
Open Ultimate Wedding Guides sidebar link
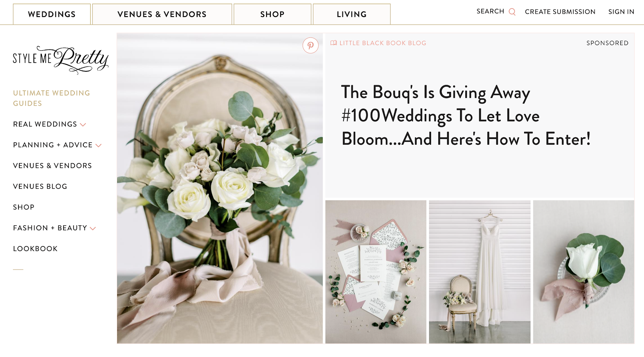point(52,98)
